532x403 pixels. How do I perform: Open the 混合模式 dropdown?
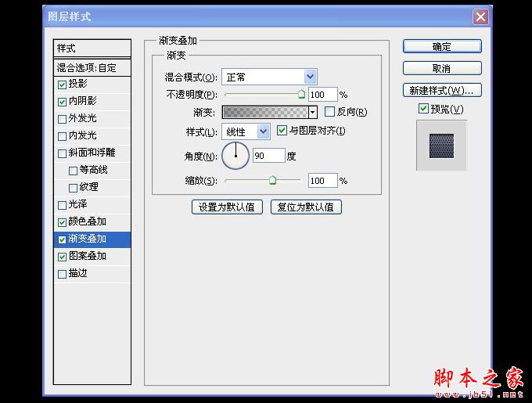pos(269,77)
